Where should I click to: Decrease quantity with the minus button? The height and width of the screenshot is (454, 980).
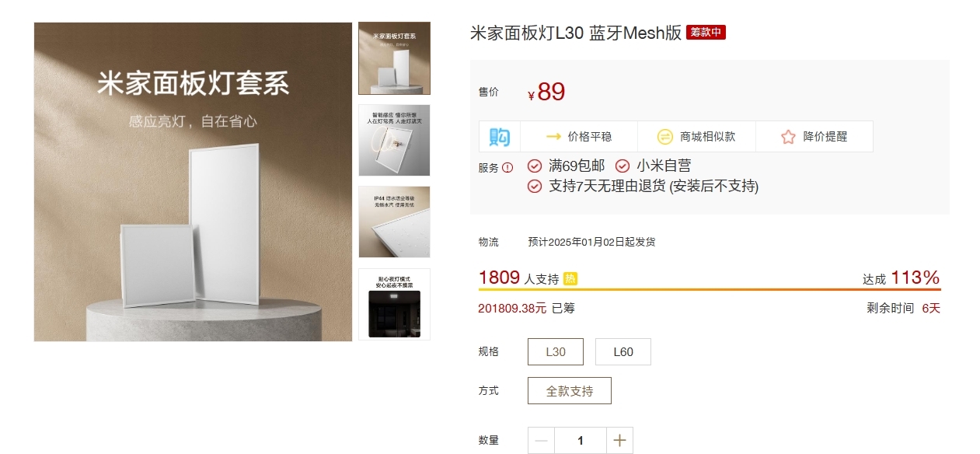pyautogui.click(x=542, y=441)
